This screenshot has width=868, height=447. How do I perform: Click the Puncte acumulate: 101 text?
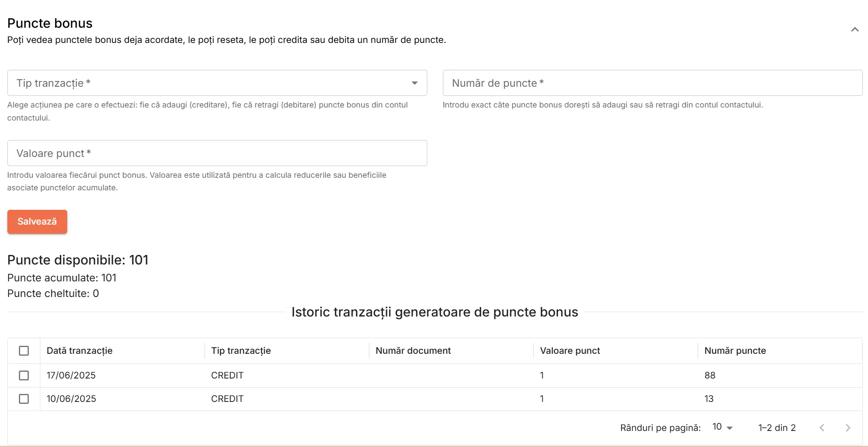(x=62, y=278)
